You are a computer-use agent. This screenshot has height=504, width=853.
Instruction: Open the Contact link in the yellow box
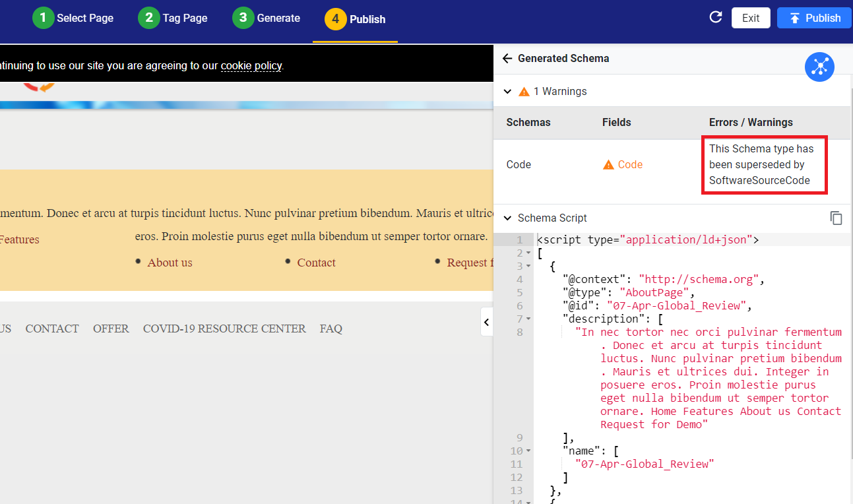tap(316, 263)
